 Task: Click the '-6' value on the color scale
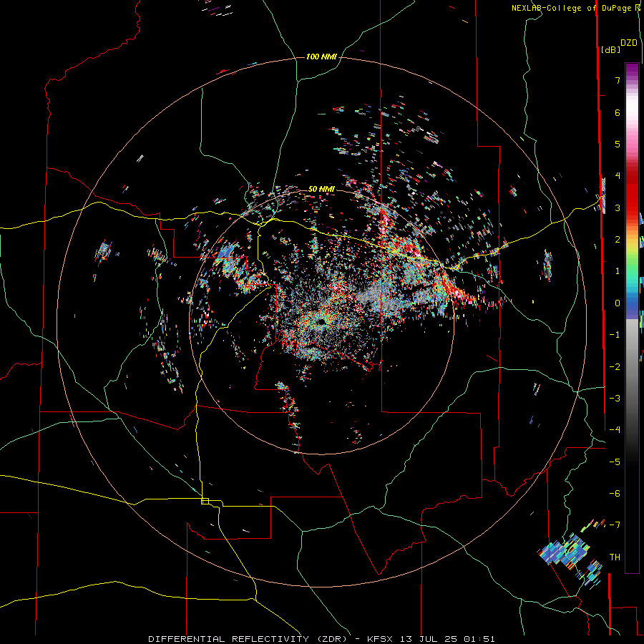click(x=615, y=494)
